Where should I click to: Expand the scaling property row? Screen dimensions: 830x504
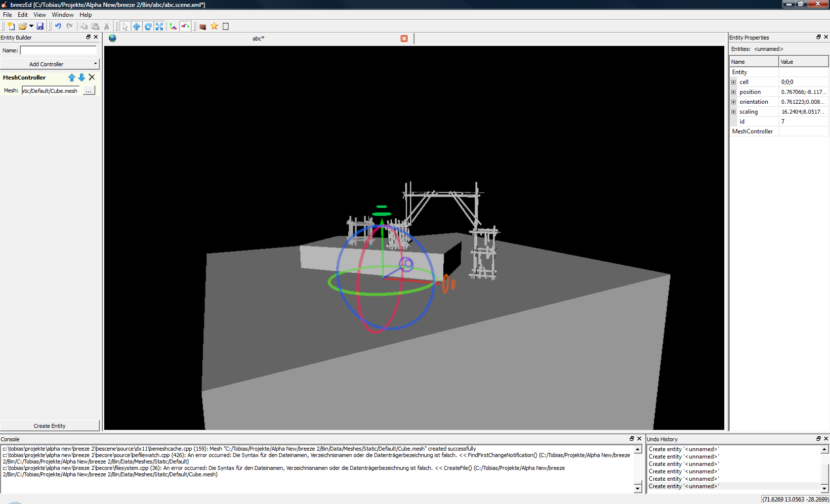(x=734, y=112)
